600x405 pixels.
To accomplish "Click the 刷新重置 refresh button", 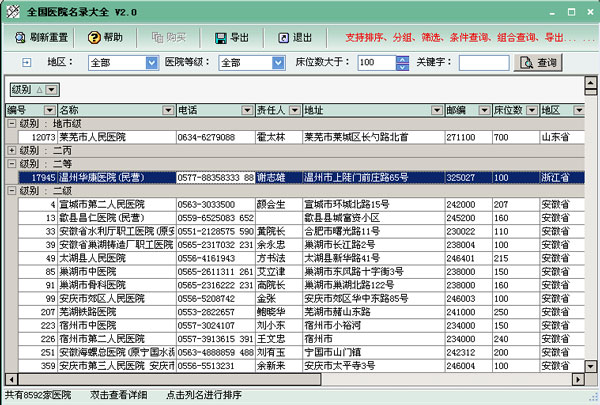I will click(x=41, y=37).
